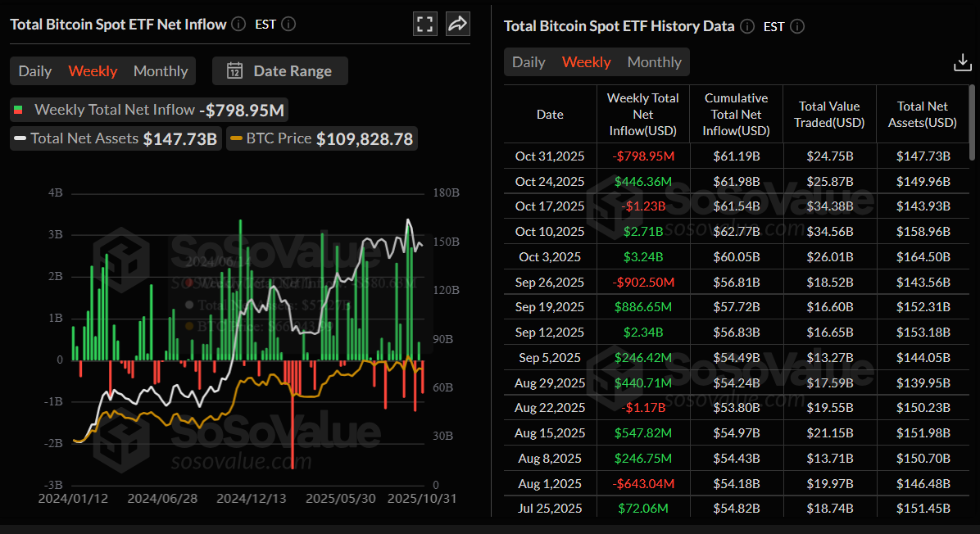Click the info icon beside EST in the table panel

coord(796,26)
